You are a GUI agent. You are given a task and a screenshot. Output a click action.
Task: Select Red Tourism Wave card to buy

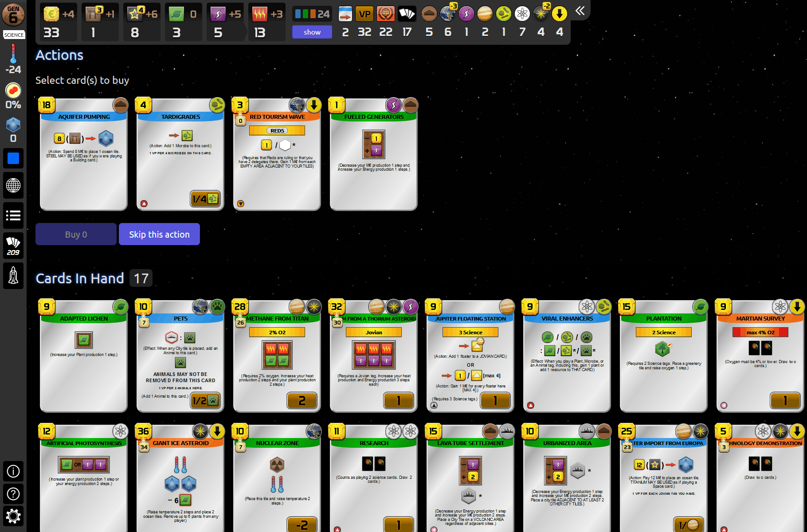click(x=277, y=154)
